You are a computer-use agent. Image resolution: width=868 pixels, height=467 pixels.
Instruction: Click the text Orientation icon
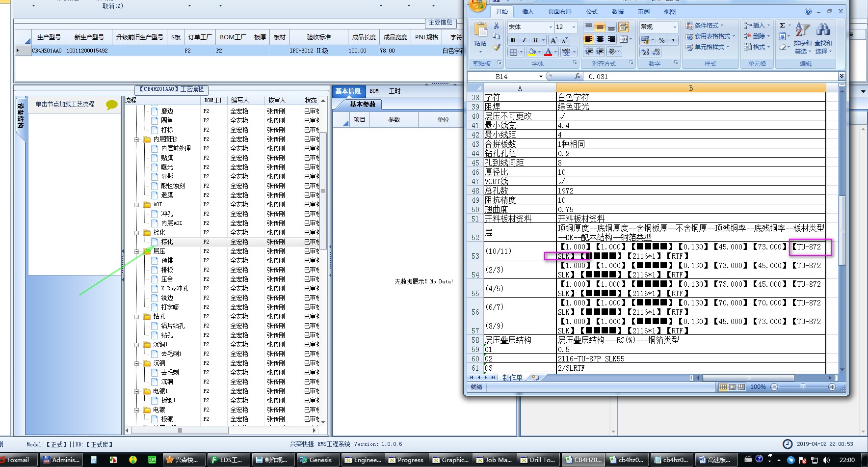613,52
